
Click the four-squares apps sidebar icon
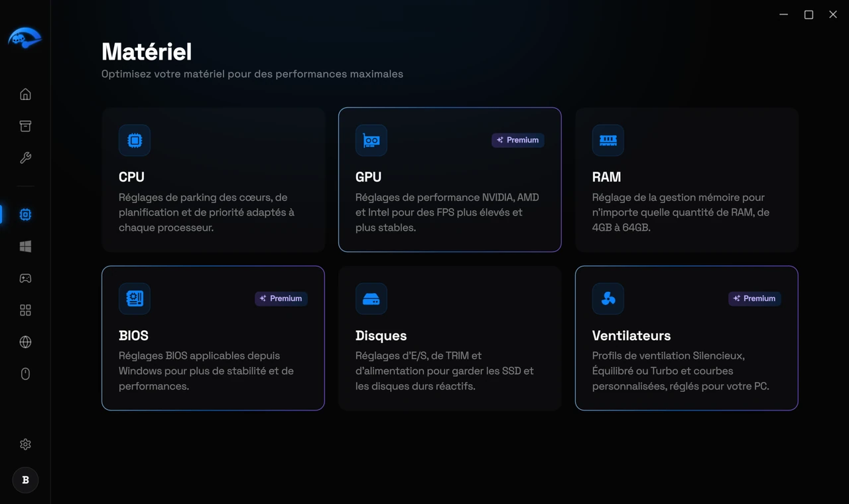click(x=25, y=310)
